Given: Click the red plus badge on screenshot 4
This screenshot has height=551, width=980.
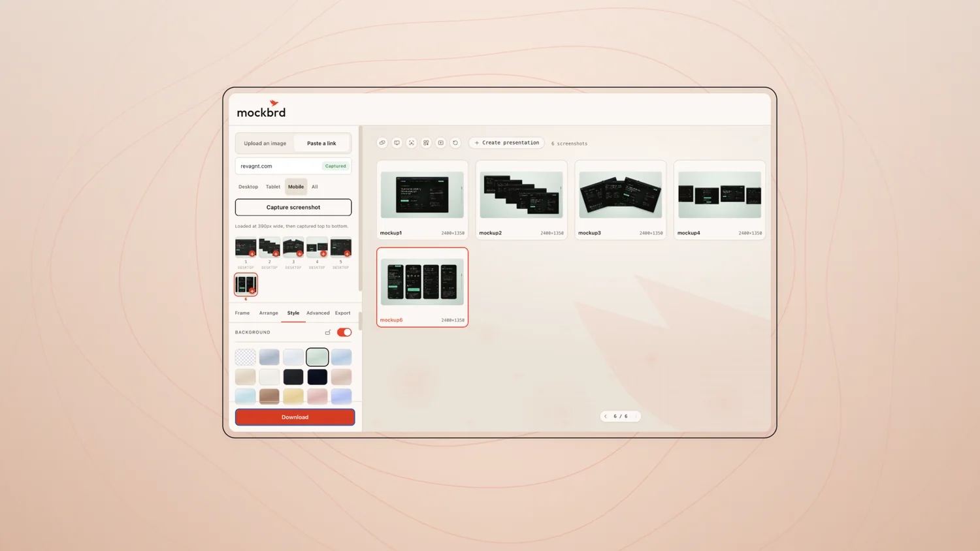Looking at the screenshot, I should tap(323, 254).
